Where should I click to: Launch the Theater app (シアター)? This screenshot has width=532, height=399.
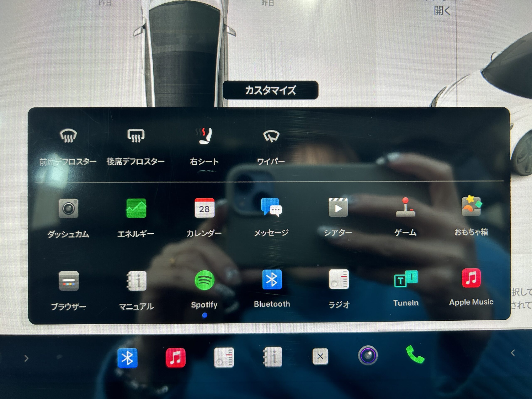click(338, 207)
